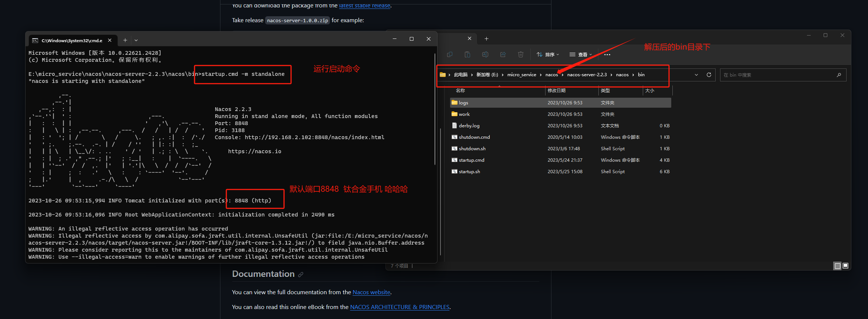868x319 pixels.
Task: Select 新加卷 (E:) in the breadcrumb
Action: tap(487, 75)
